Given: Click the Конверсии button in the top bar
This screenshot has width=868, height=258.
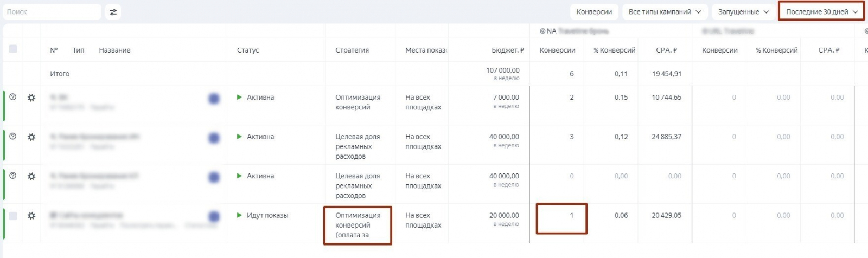Looking at the screenshot, I should click(594, 12).
